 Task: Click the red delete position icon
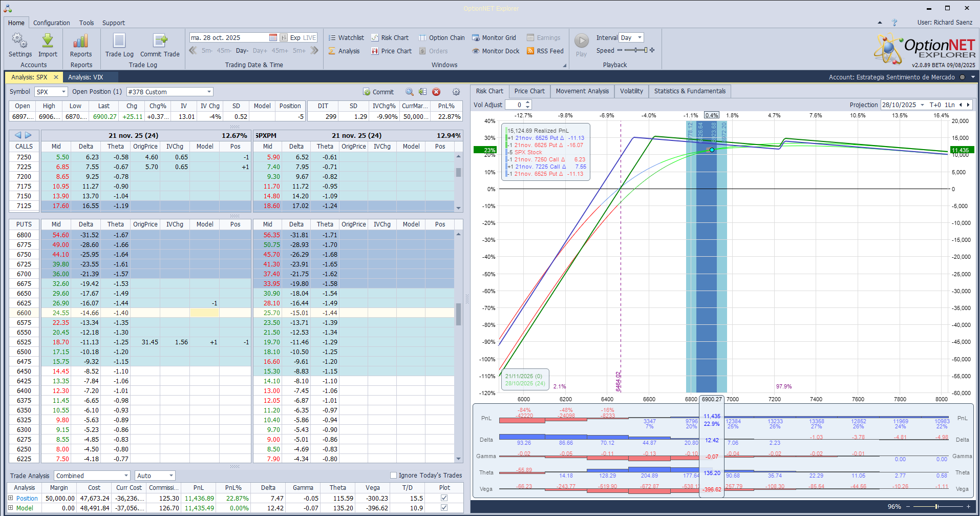click(x=436, y=92)
